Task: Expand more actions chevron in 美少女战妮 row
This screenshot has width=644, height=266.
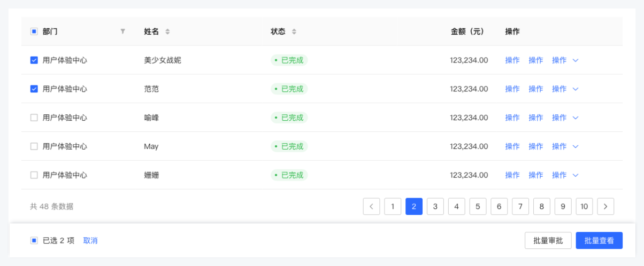Action: (x=576, y=60)
